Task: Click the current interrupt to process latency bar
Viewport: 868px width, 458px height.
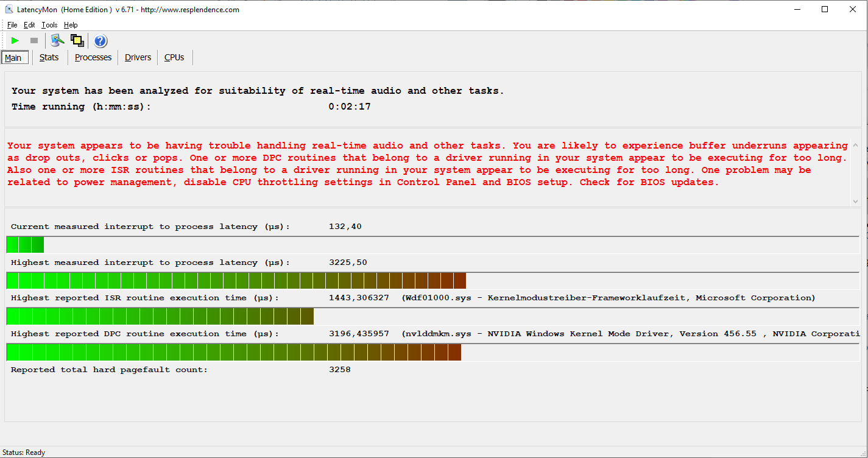Action: tap(432, 245)
